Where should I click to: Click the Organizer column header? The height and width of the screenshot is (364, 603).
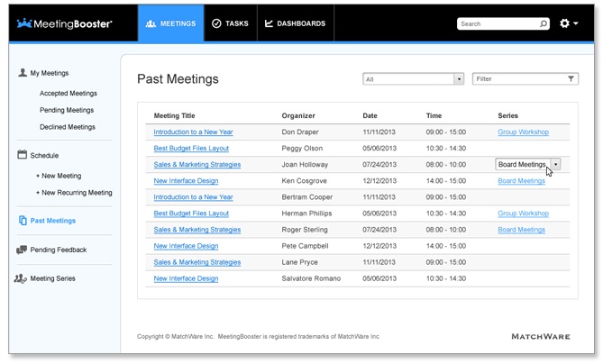pyautogui.click(x=298, y=115)
